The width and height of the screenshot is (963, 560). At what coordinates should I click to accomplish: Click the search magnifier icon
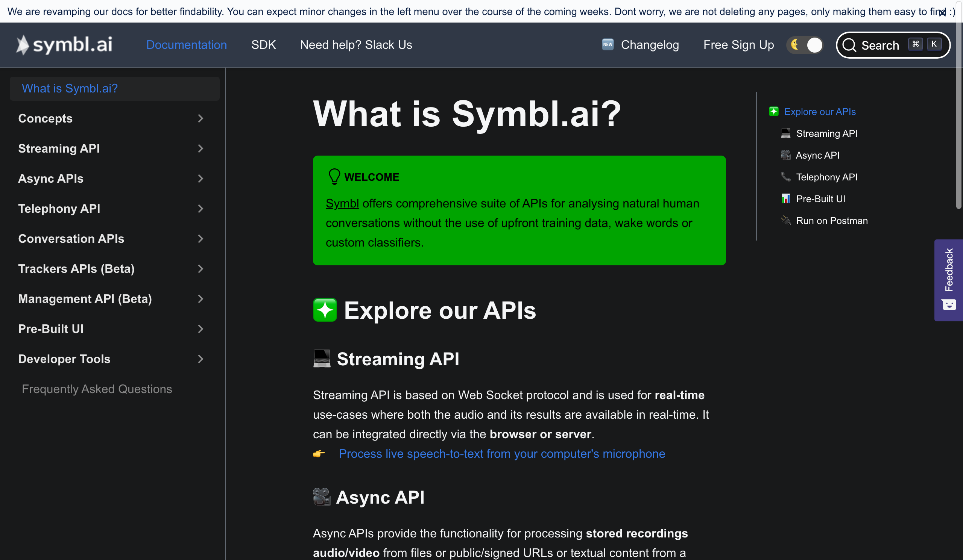[x=849, y=45]
